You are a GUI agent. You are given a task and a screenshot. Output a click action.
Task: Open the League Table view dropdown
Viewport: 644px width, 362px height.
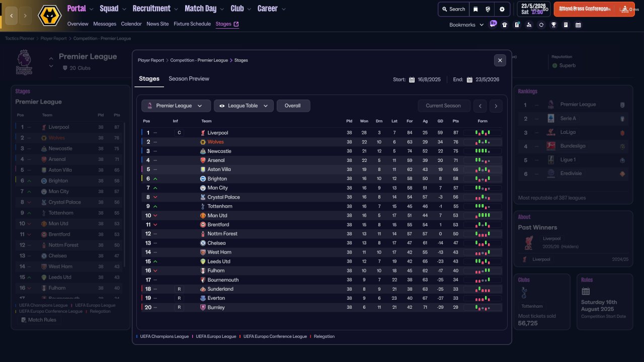(x=244, y=106)
